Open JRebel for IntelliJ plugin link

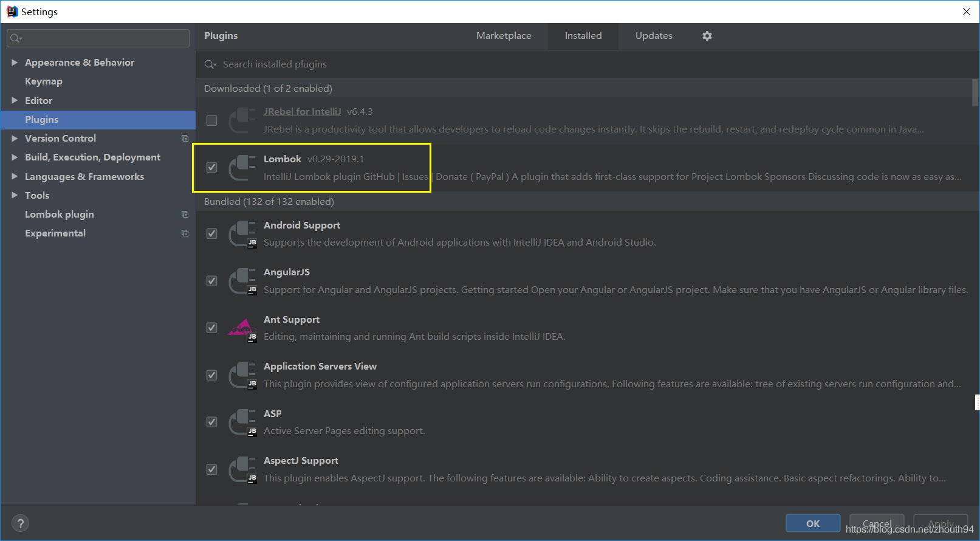tap(302, 112)
